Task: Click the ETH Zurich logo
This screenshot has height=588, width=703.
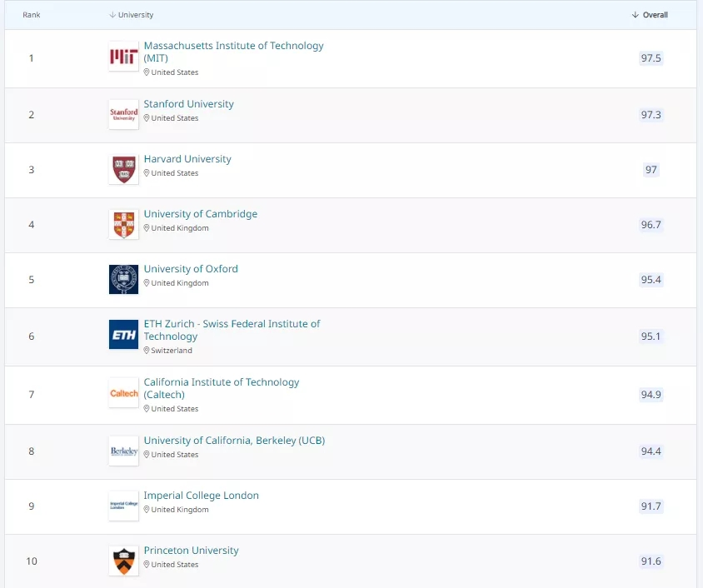Action: (x=123, y=335)
